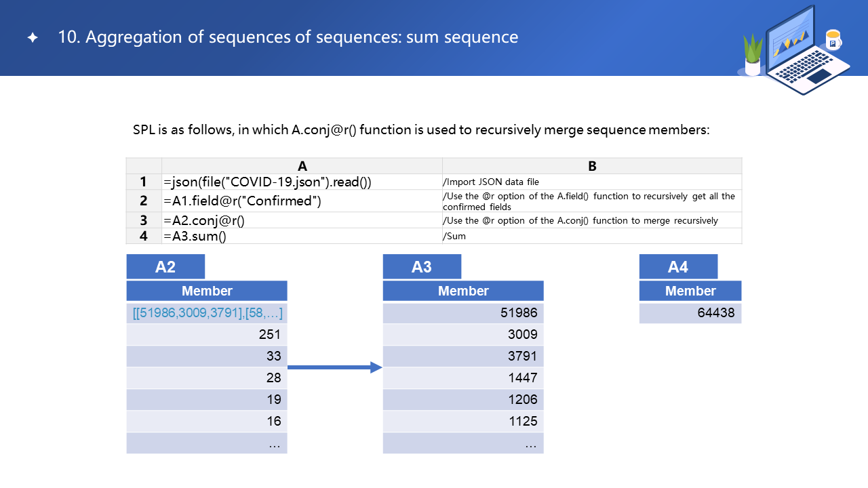
Task: Click the Member header above 64438
Action: pyautogui.click(x=690, y=291)
